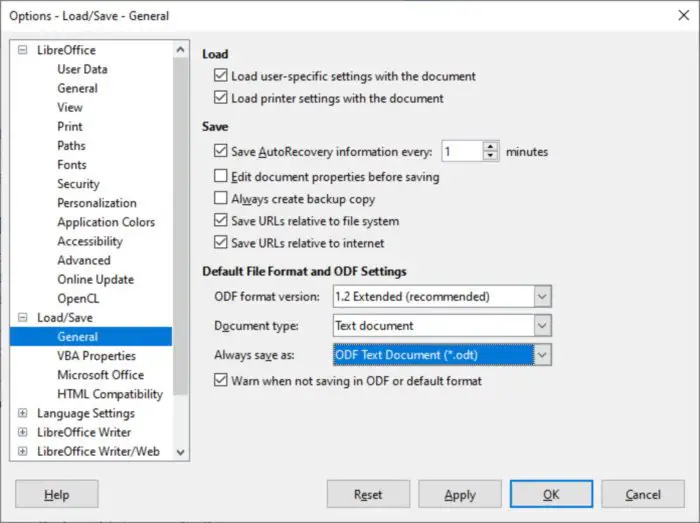Open ODF format version dropdown
Screen dimensions: 700x523
click(542, 297)
